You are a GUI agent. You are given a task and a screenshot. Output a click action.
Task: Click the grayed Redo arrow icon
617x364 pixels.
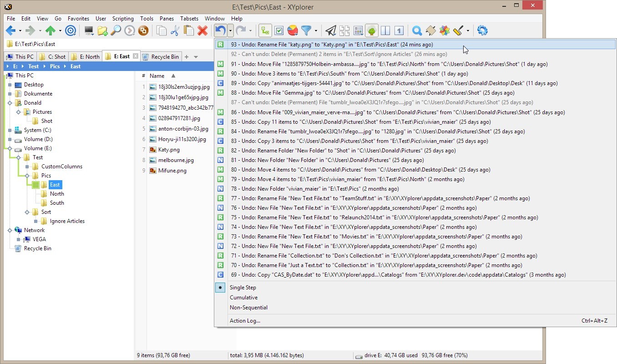(241, 30)
